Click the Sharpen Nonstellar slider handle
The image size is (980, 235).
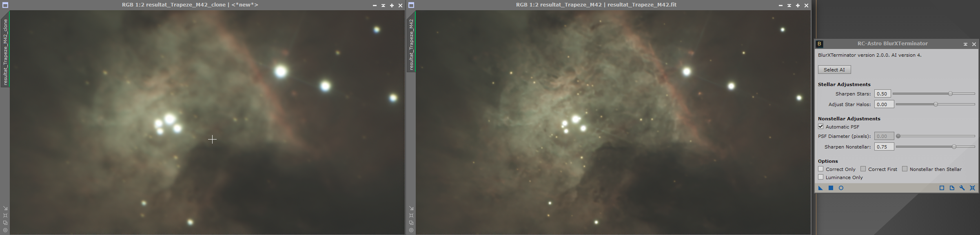[954, 147]
